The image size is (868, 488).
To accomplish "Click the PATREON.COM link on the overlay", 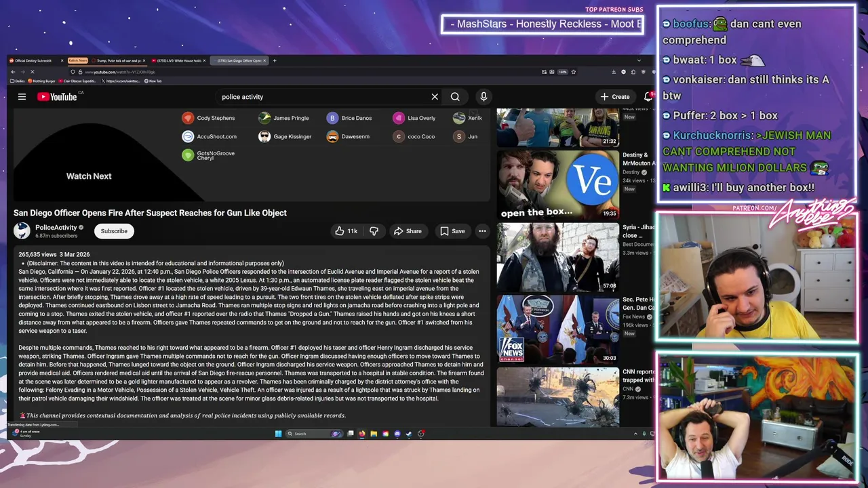I will [x=755, y=208].
